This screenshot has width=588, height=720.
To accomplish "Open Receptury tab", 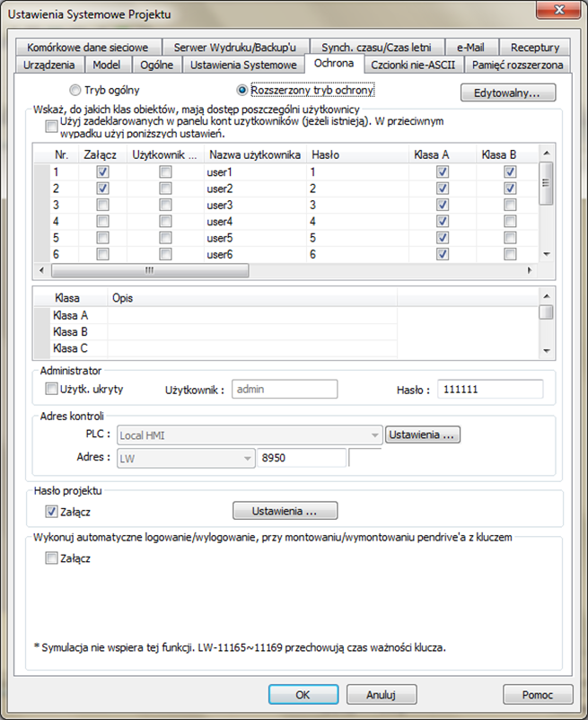I will pos(535,48).
